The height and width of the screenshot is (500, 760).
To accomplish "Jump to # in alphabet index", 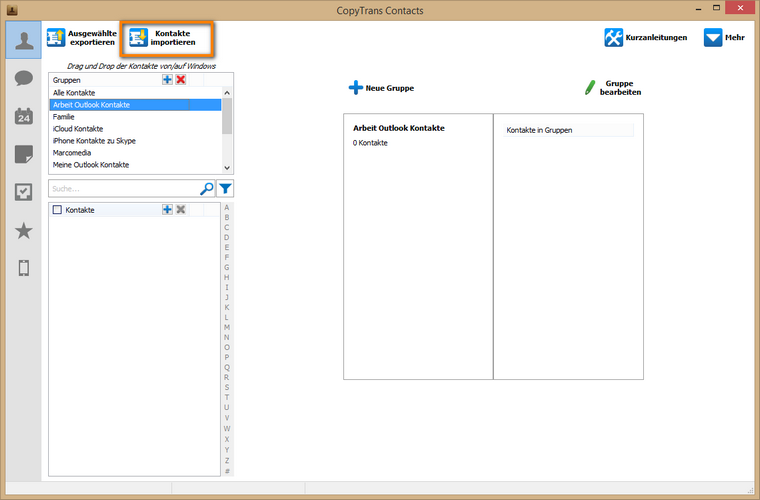I will pyautogui.click(x=227, y=471).
